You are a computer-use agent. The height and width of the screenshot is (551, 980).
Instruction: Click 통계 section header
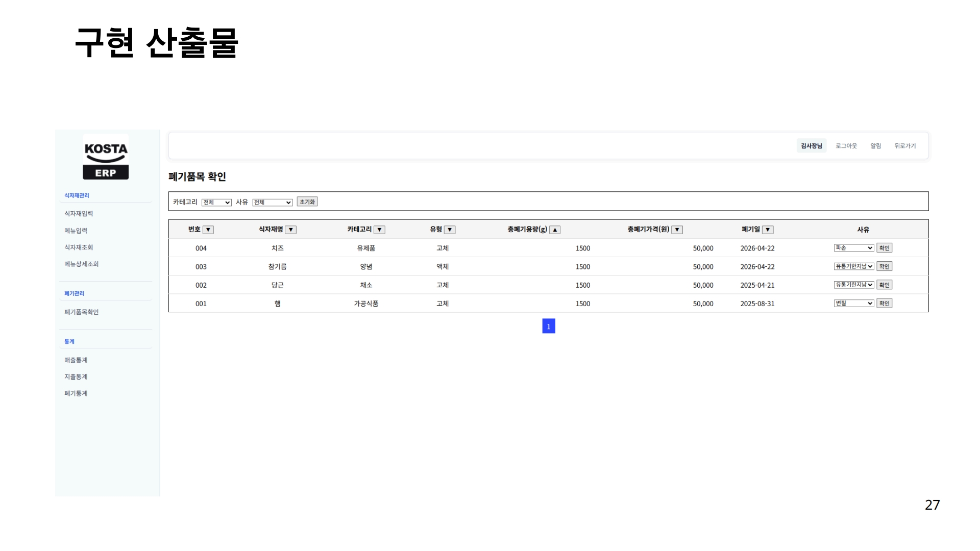coord(69,341)
